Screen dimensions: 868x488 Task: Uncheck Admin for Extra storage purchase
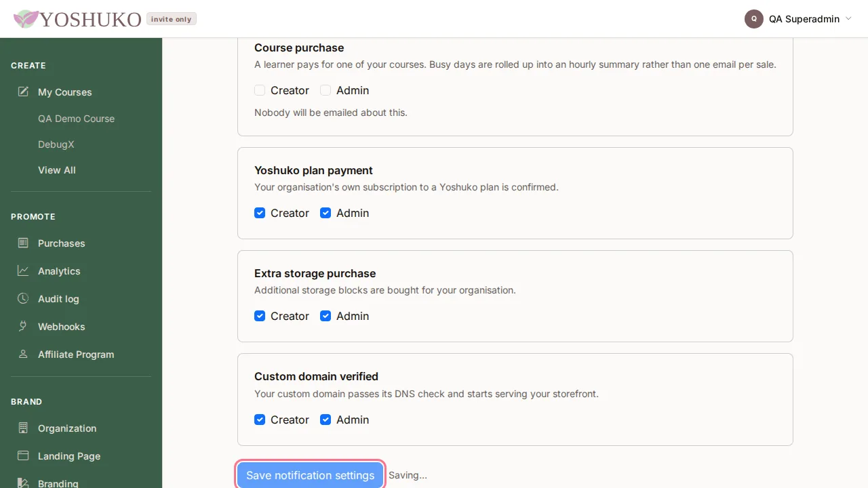(325, 316)
